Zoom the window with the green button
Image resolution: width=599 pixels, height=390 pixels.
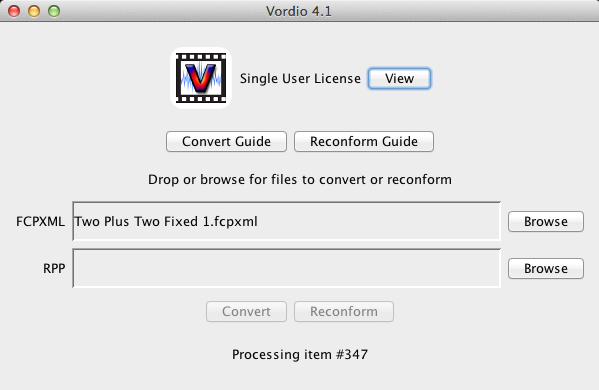click(54, 11)
